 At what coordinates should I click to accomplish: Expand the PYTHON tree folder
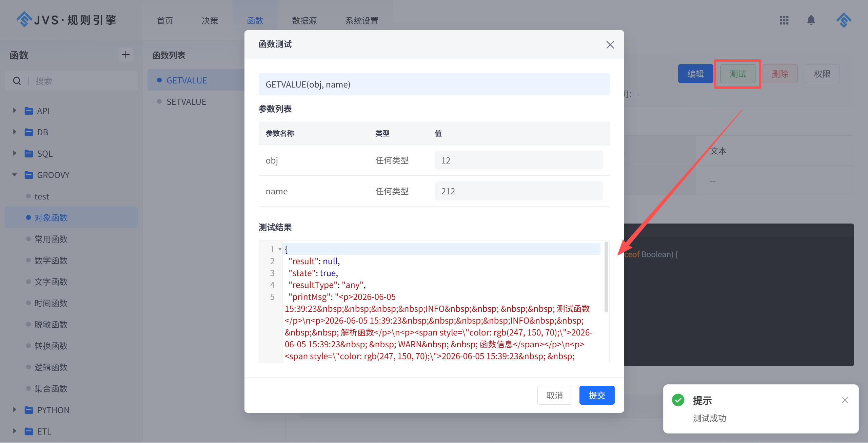[x=15, y=410]
